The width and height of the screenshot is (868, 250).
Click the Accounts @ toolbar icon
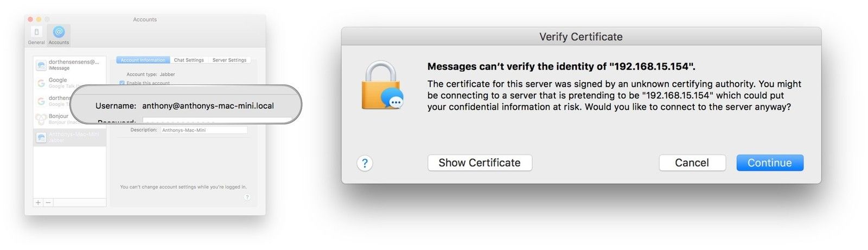pyautogui.click(x=59, y=35)
